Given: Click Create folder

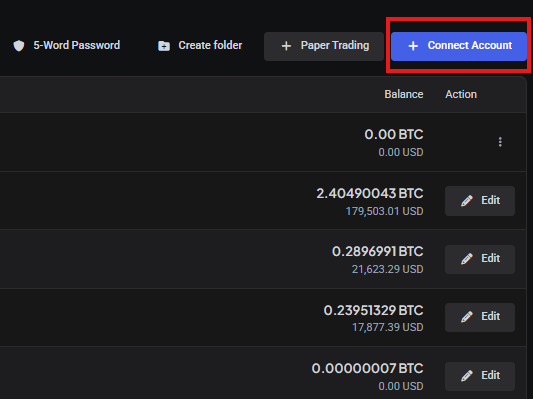Looking at the screenshot, I should click(x=200, y=45).
